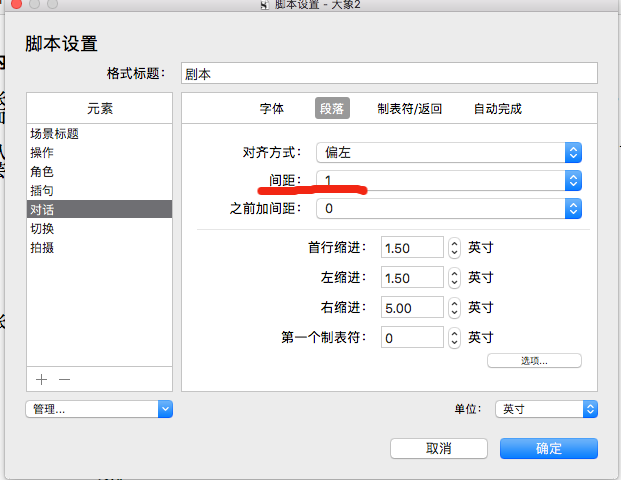Switch to the 字体 tab
621x480 pixels.
[272, 109]
